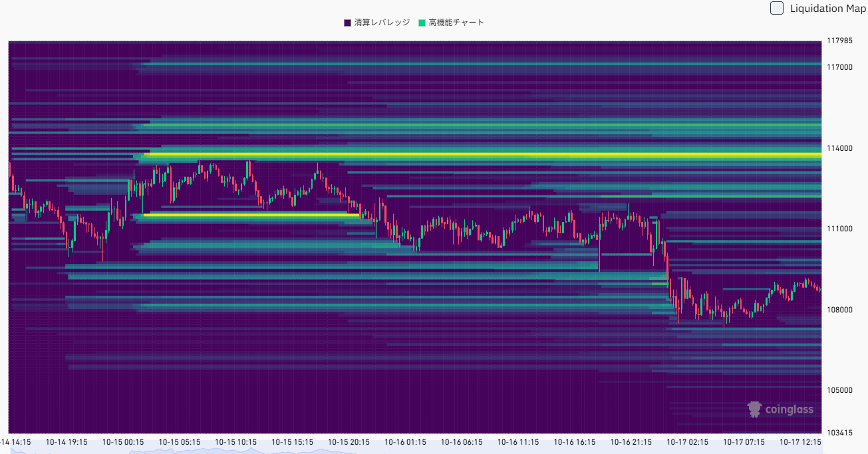This screenshot has height=454, width=868.
Task: Click the 117985 top price axis label
Action: tap(839, 41)
